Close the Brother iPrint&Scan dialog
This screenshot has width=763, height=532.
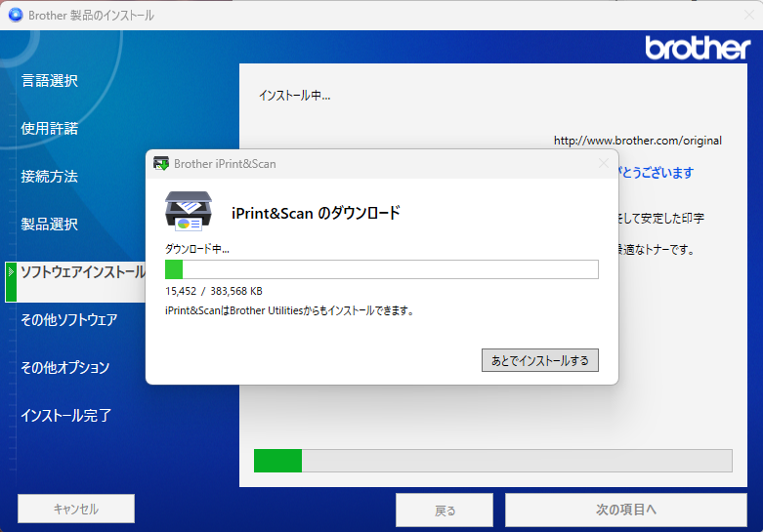pos(604,163)
